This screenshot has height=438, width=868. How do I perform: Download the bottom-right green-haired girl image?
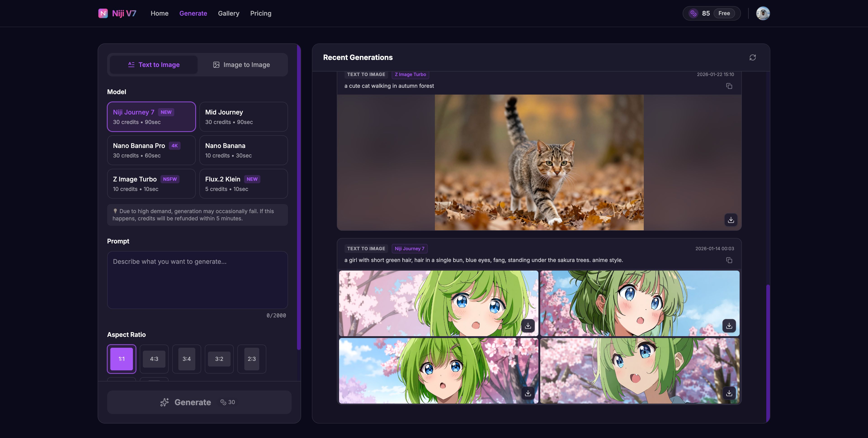pos(729,393)
